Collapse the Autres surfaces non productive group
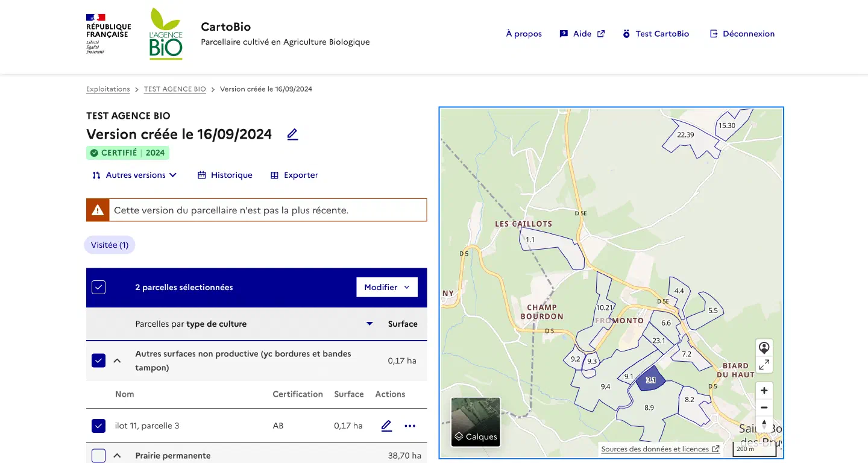 click(x=117, y=361)
